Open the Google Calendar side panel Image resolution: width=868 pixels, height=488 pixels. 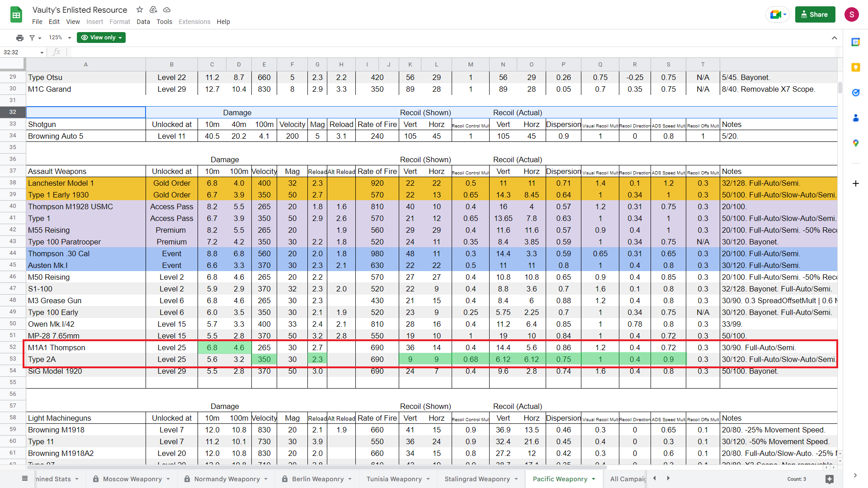[x=855, y=42]
